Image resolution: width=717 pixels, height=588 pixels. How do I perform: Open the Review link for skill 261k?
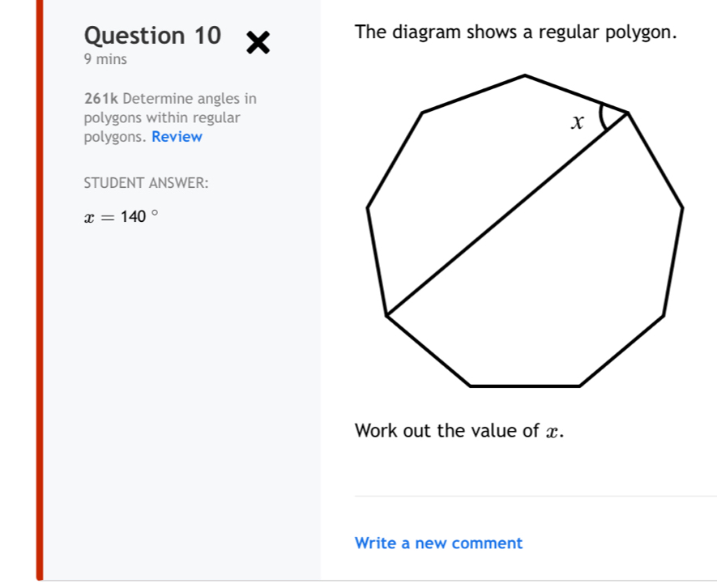[177, 137]
